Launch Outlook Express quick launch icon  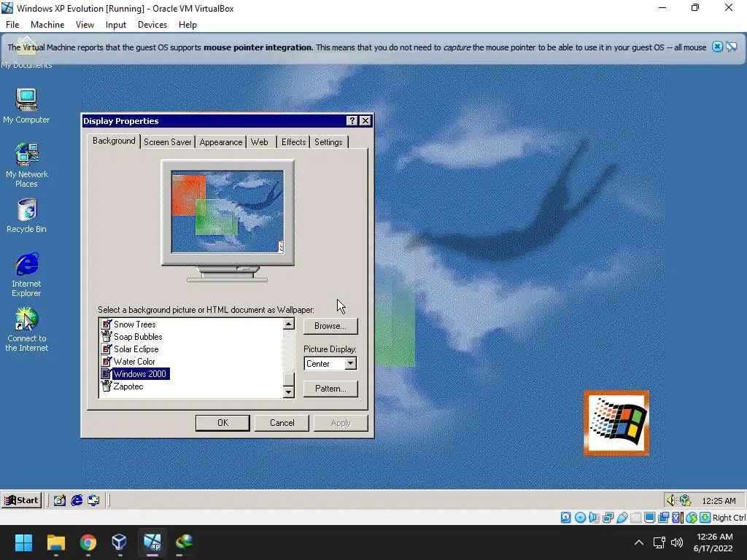pyautogui.click(x=93, y=500)
